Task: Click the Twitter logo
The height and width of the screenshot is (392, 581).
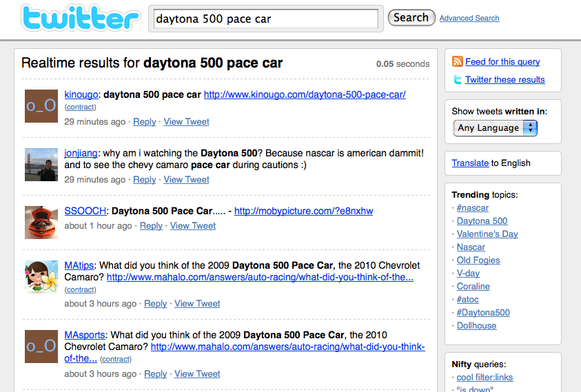Action: (81, 17)
